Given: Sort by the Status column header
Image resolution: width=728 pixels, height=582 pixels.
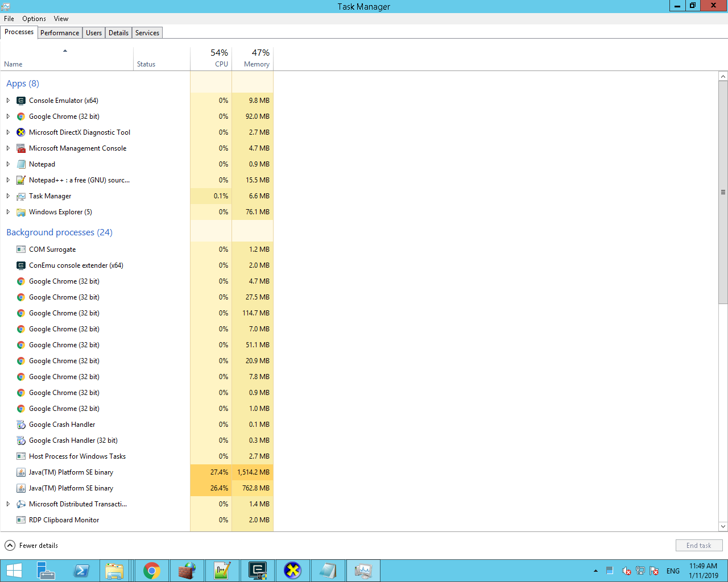Looking at the screenshot, I should point(162,59).
